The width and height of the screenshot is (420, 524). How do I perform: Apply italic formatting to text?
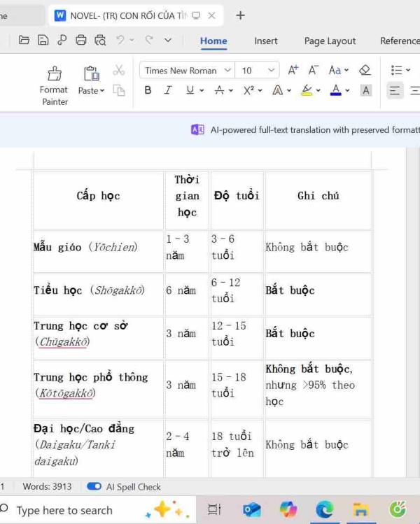coord(168,90)
